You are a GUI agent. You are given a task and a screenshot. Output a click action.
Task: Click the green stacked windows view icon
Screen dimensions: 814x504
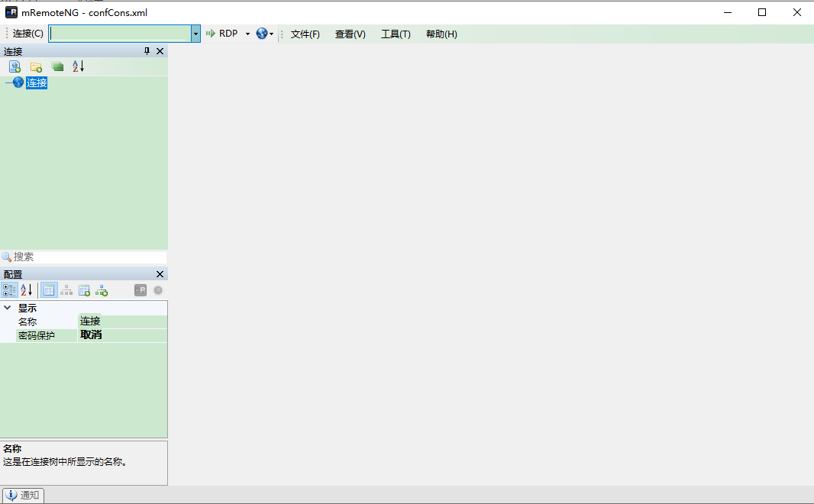tap(57, 66)
